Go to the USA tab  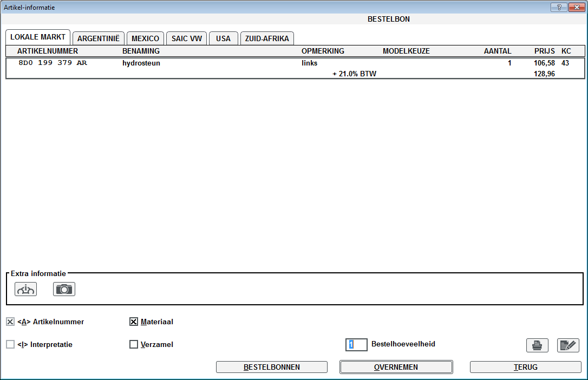tap(223, 38)
